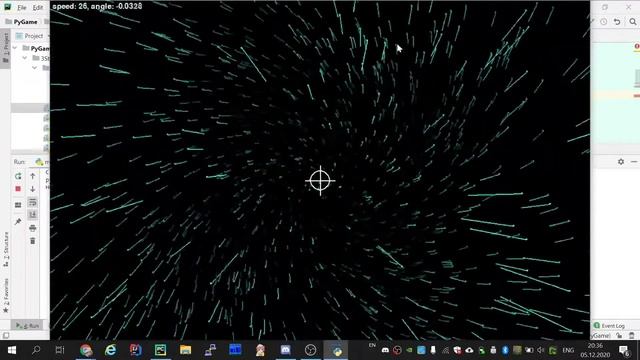
Task: Open the clock showing 20:36
Action: click(596, 350)
